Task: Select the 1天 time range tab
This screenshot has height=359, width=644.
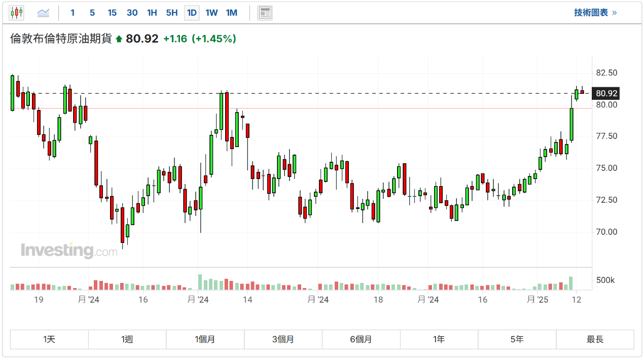Action: 49,339
